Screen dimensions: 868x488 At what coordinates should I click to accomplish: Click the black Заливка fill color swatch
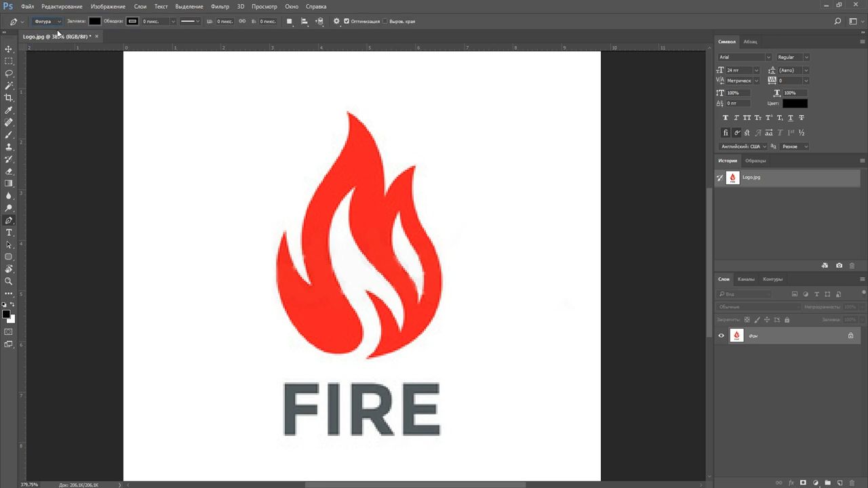tap(95, 21)
